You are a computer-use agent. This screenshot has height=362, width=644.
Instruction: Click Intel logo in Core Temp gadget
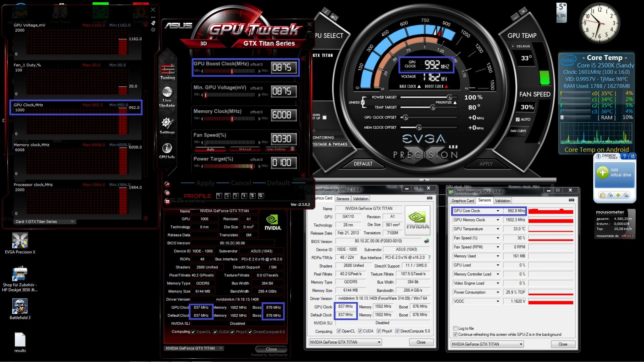568,61
